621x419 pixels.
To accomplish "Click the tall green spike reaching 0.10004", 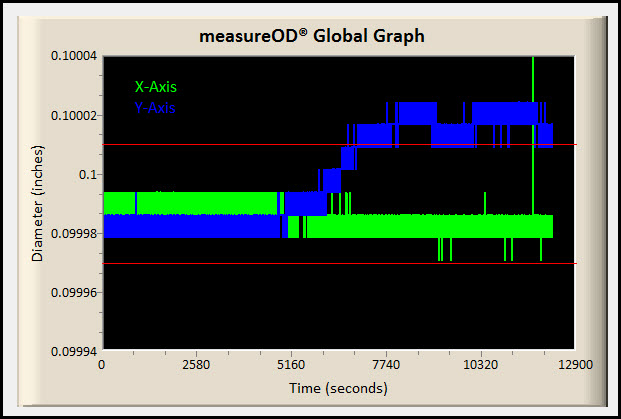I will (x=533, y=135).
